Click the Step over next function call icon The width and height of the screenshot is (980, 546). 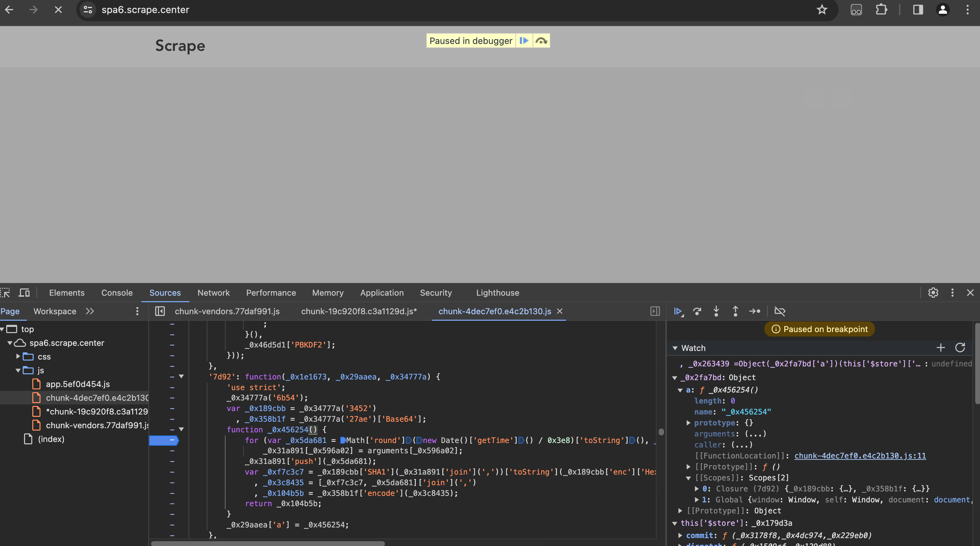pyautogui.click(x=697, y=311)
